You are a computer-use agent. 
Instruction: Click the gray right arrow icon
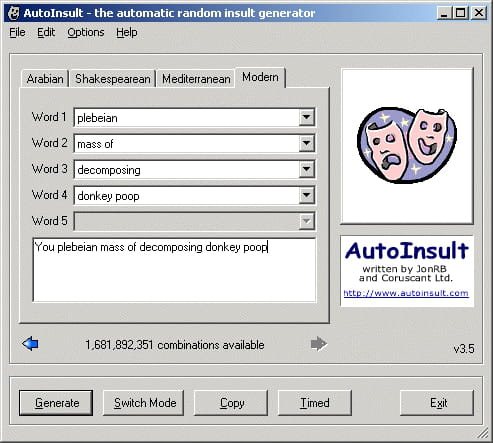coord(319,344)
